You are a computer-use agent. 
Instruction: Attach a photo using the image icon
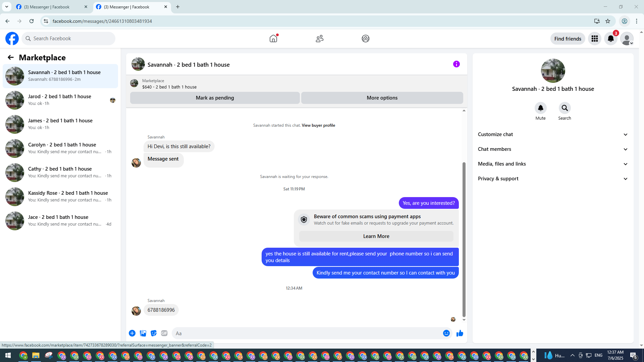point(143,333)
